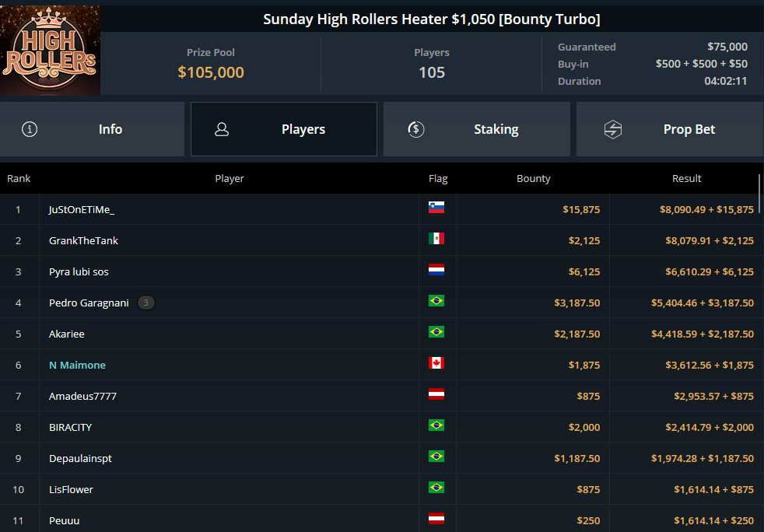Click the Brazil flag for Depaulainspt
The height and width of the screenshot is (532, 764).
click(x=436, y=457)
